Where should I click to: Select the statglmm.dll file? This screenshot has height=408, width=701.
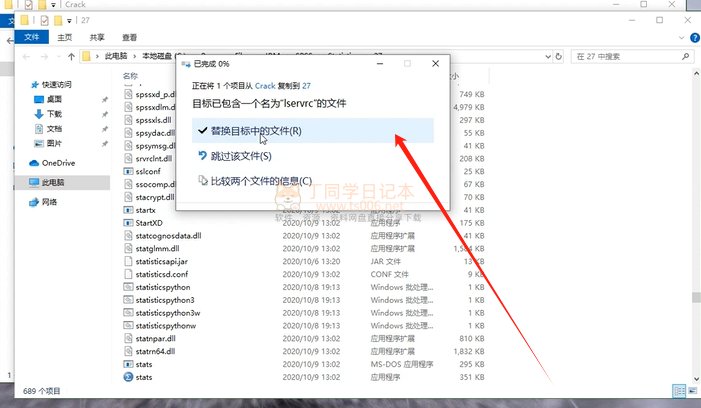157,248
